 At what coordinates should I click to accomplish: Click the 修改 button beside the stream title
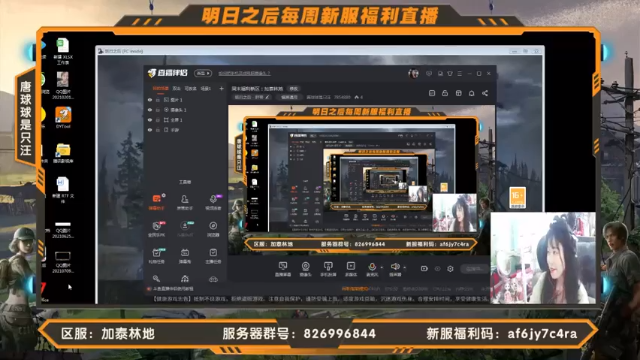tap(294, 89)
